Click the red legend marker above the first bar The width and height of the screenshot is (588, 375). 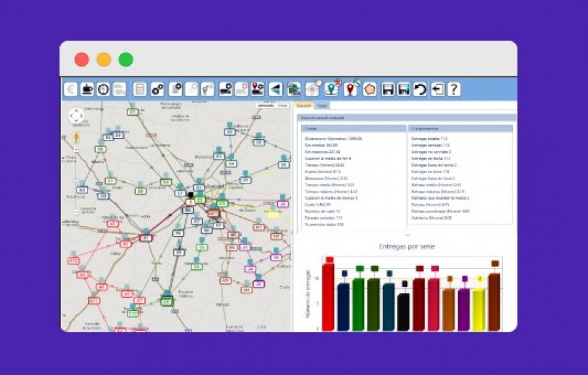pos(330,259)
